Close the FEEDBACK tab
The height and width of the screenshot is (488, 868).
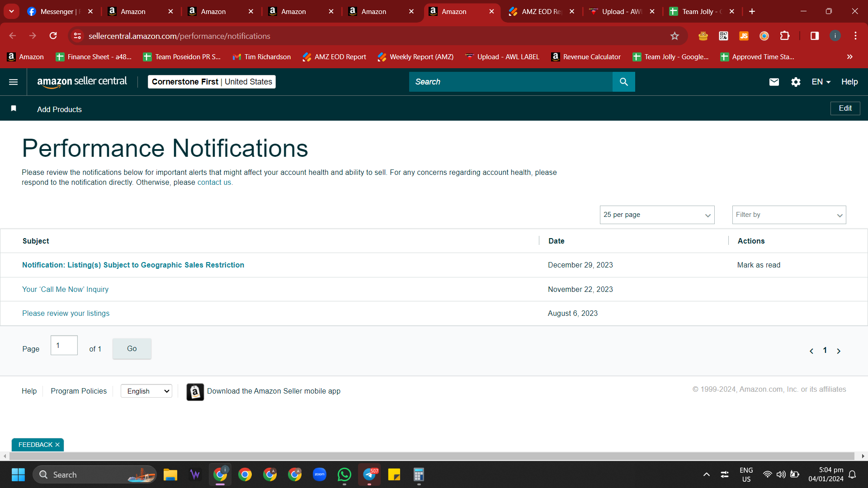coord(57,445)
